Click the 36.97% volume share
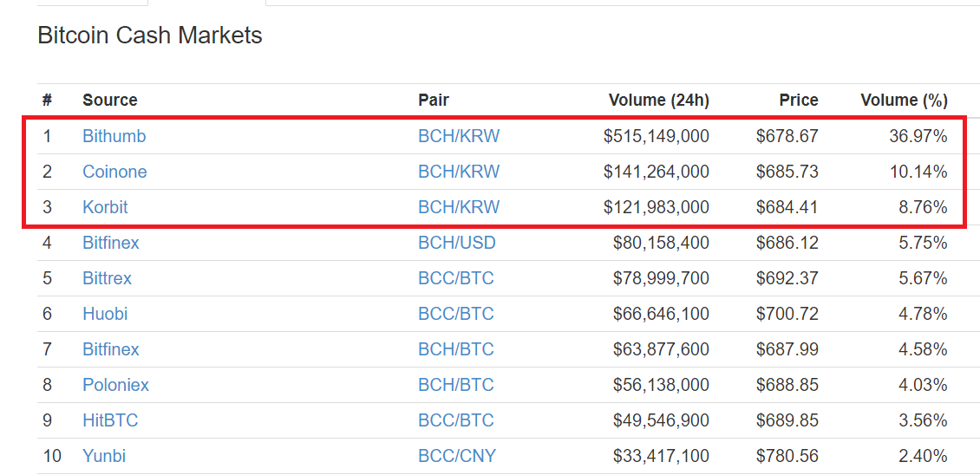The height and width of the screenshot is (475, 980). [x=918, y=136]
